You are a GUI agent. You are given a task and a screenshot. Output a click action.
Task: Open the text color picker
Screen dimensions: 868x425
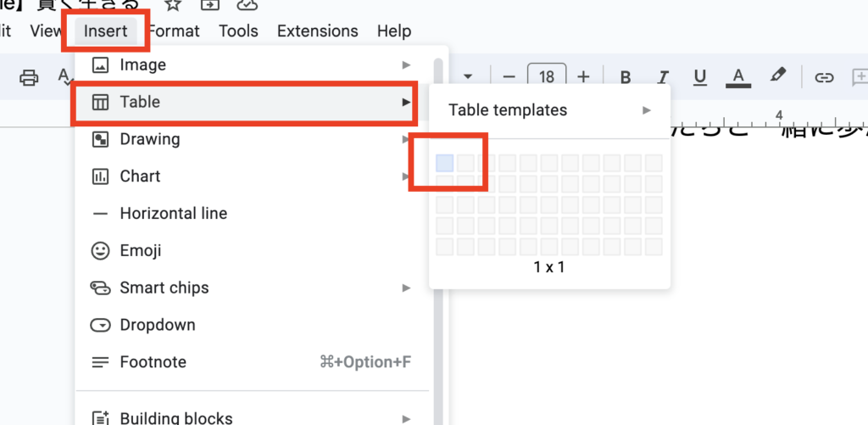point(738,77)
